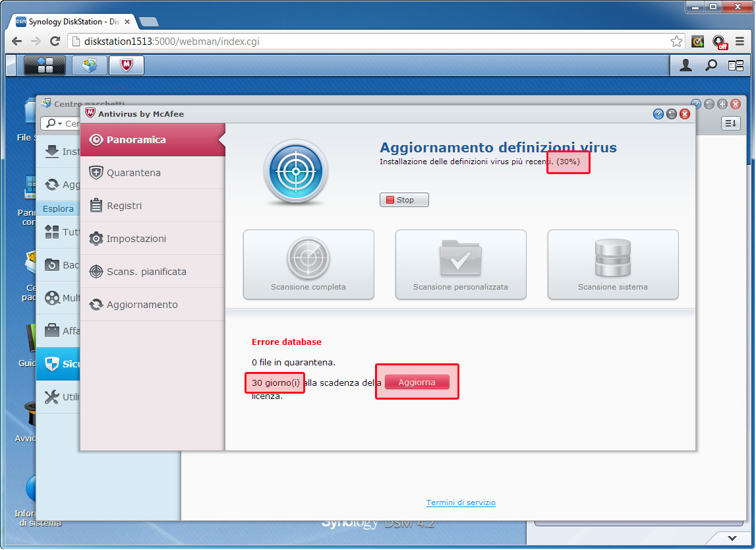Click the 'Aggiornamento definizioni virus' heading
The width and height of the screenshot is (756, 550).
coord(498,147)
